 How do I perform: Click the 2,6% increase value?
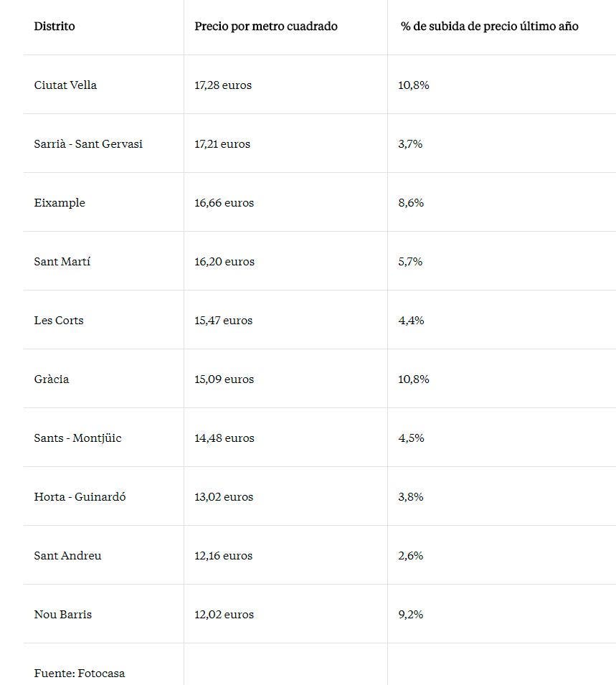pos(411,555)
